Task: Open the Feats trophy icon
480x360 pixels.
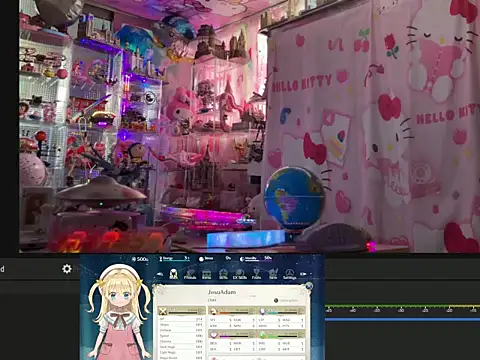Action: pyautogui.click(x=256, y=274)
